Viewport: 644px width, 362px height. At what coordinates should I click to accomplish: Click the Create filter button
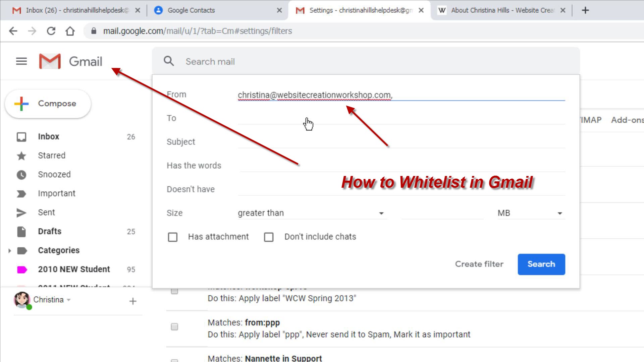click(x=479, y=264)
